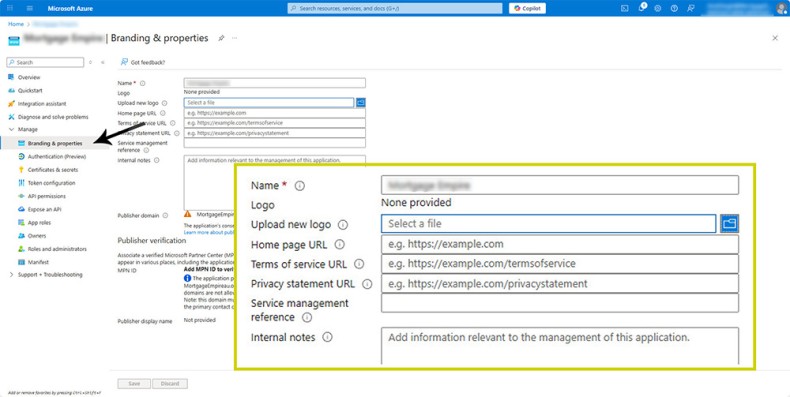Viewport: 790px width, 397px height.
Task: Open the notifications bell
Action: point(641,8)
